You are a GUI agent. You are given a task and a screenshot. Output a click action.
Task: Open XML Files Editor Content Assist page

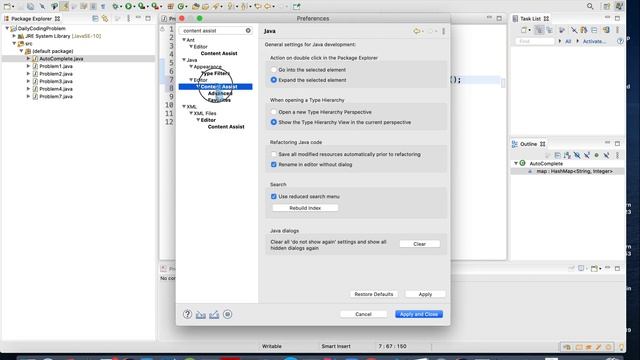226,127
